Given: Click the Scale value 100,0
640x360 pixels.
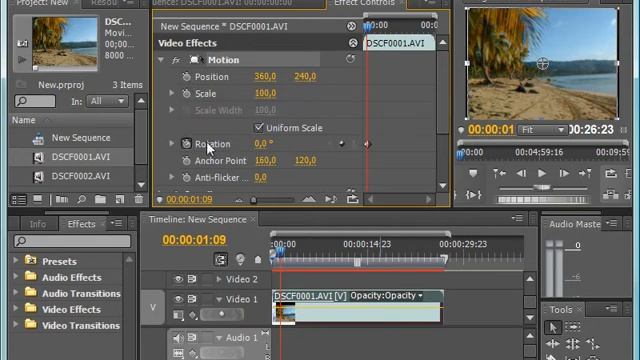Looking at the screenshot, I should click(265, 93).
